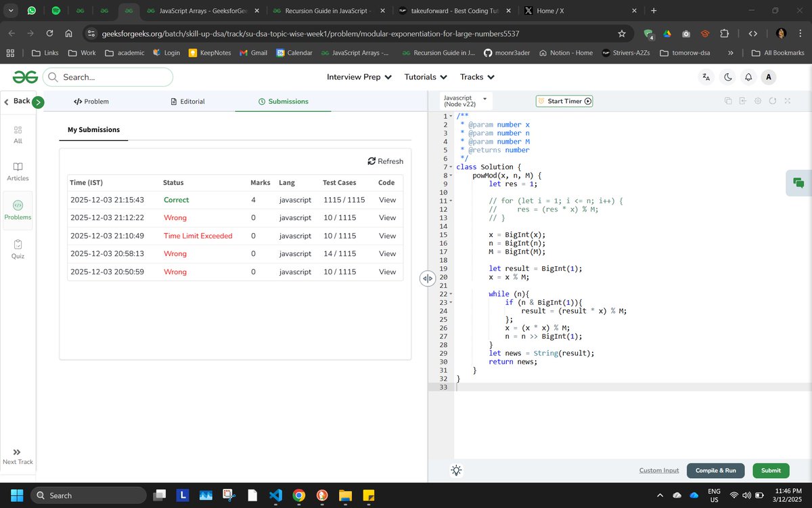Select the Submissions tab
Viewport: 812px width, 508px height.
click(283, 102)
